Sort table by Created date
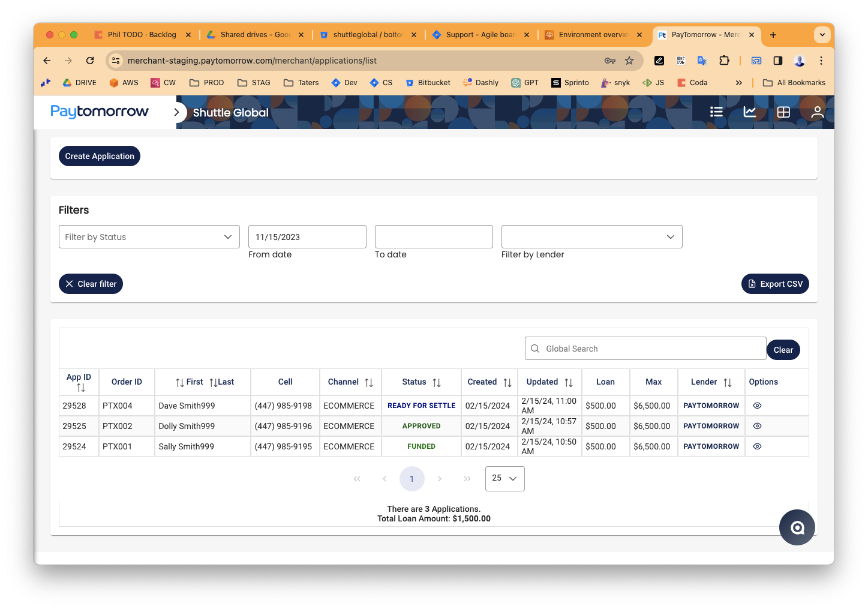The height and width of the screenshot is (609, 868). point(507,382)
